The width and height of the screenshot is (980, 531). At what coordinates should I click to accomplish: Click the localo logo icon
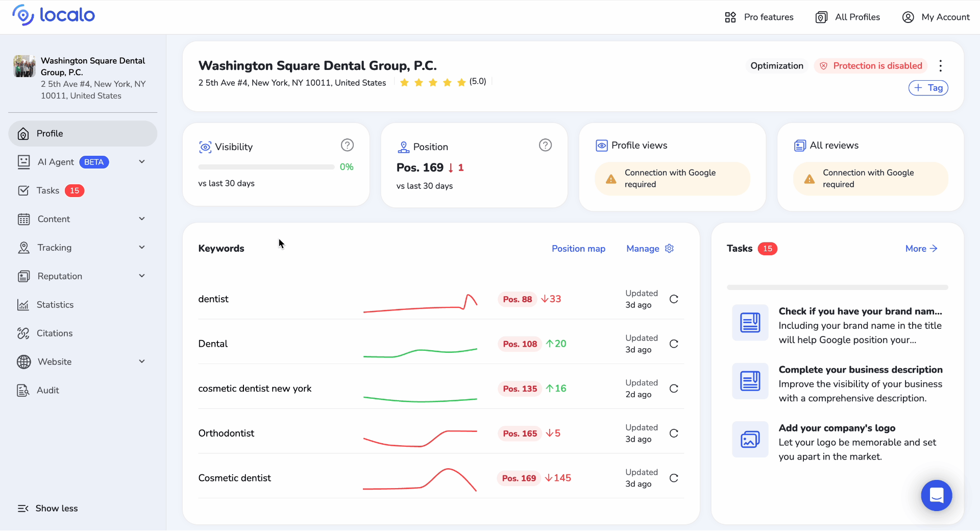[23, 15]
